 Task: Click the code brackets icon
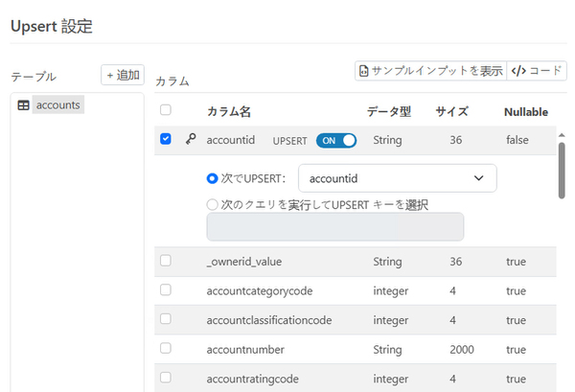518,71
